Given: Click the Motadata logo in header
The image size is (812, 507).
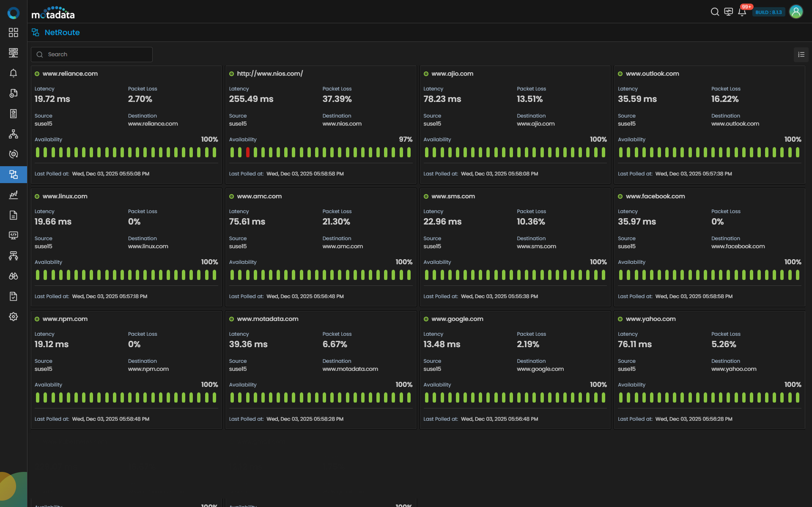Looking at the screenshot, I should tap(53, 13).
